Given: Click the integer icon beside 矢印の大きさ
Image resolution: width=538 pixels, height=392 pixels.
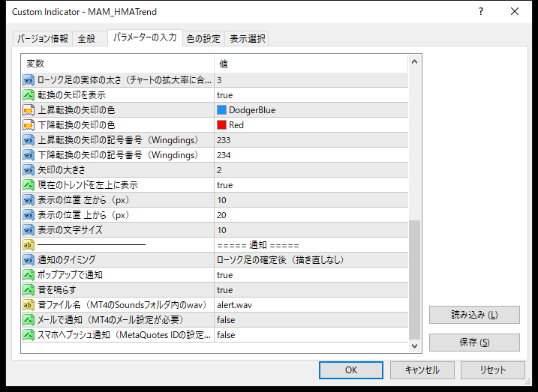Looking at the screenshot, I should [x=29, y=170].
